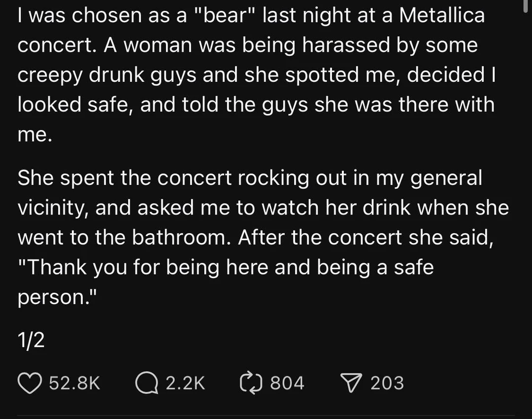Open replies via the comment bubble icon
Screen dimensions: 532x419
pyautogui.click(x=146, y=383)
